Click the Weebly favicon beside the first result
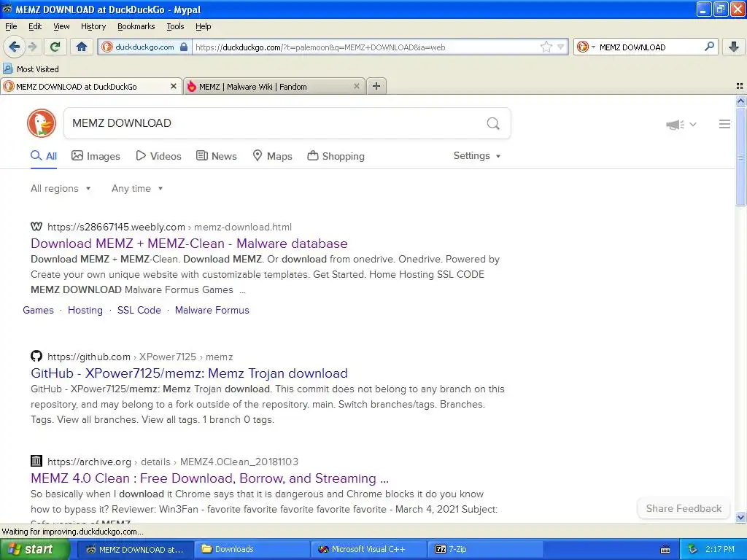The image size is (747, 560). (36, 227)
